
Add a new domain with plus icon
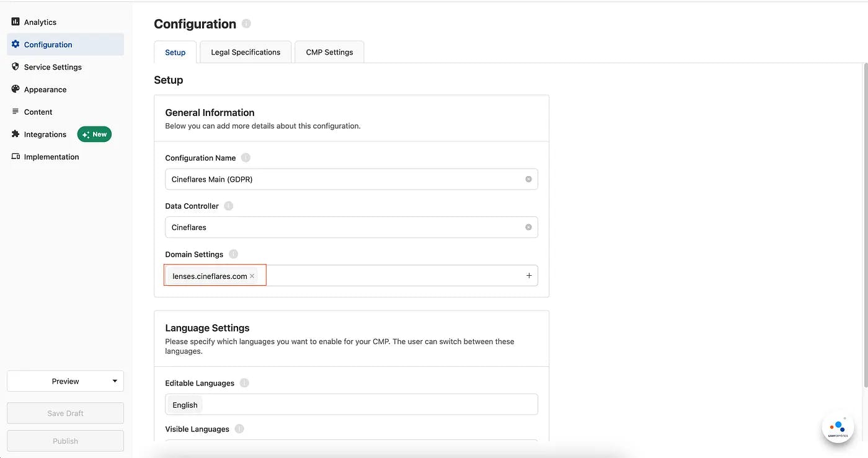point(529,276)
